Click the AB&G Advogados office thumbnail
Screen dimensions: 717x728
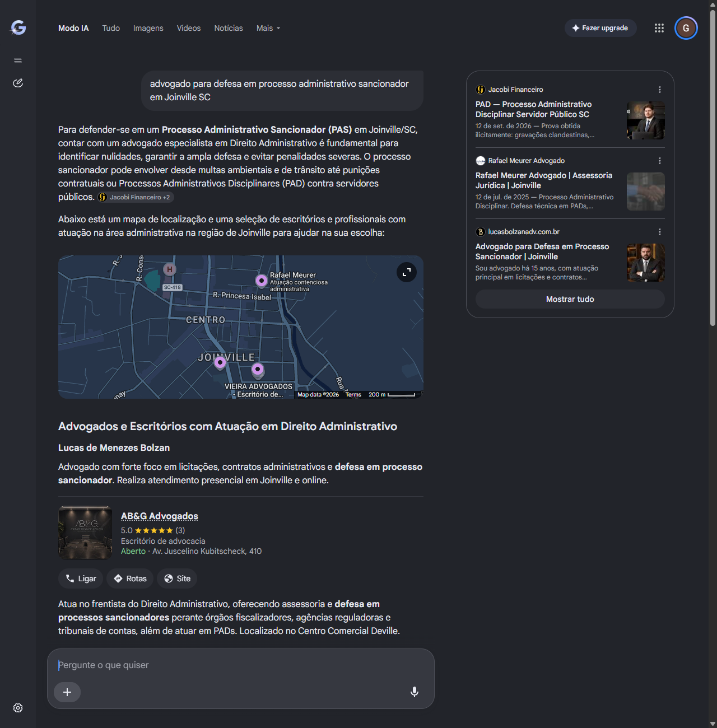point(86,533)
